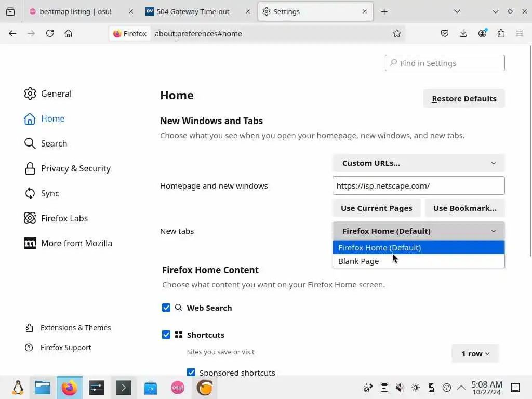
Task: Bookmark this page with the star
Action: [396, 33]
